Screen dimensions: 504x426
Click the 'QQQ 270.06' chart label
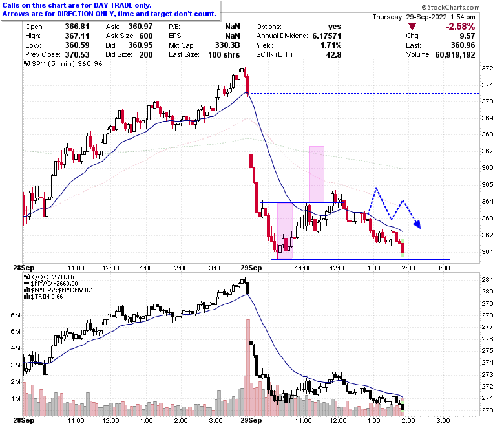(x=54, y=277)
